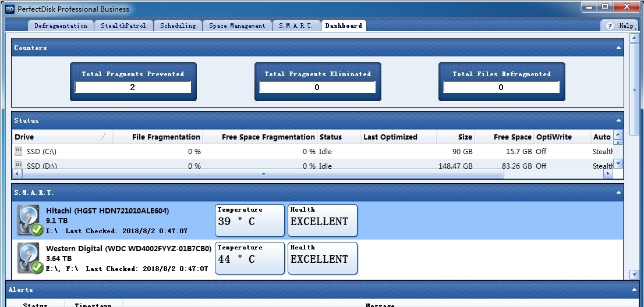The image size is (644, 307).
Task: Click Western Digital WDC WD4002FYYZ drive name
Action: pyautogui.click(x=129, y=248)
